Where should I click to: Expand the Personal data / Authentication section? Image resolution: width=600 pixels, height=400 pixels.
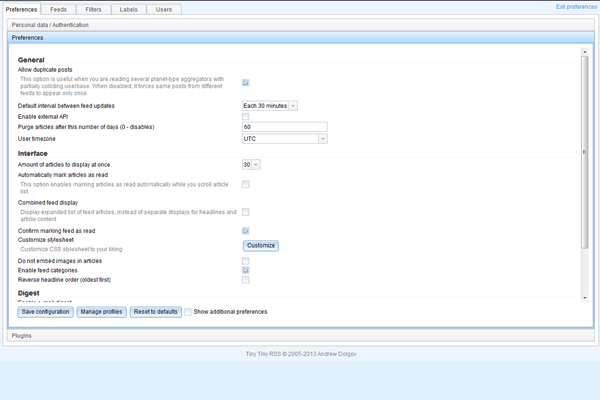[x=52, y=24]
